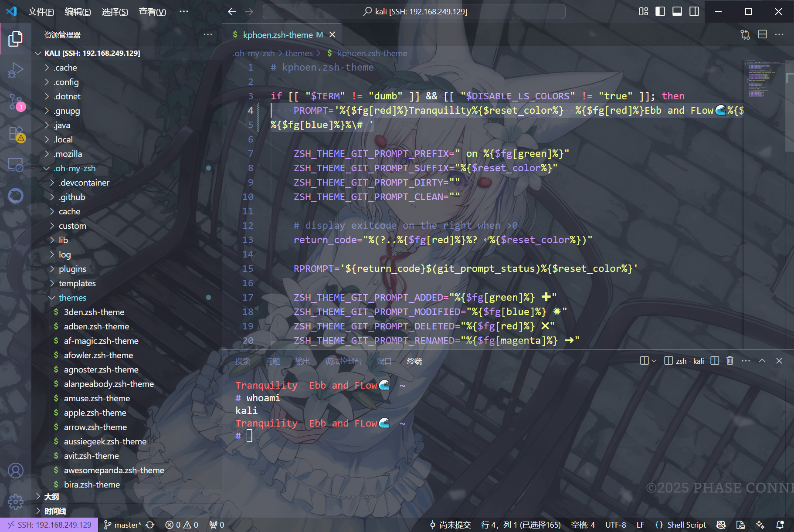The height and width of the screenshot is (532, 794).
Task: Collapse the themes folder
Action: [127, 298]
